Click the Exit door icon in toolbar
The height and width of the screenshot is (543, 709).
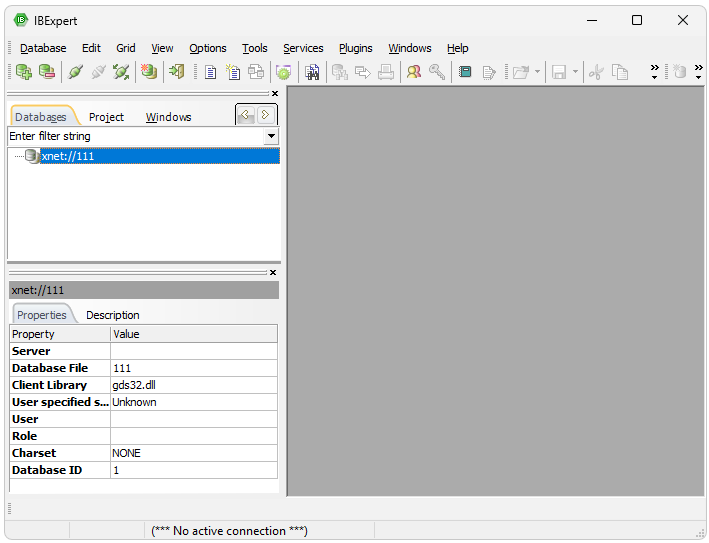coord(176,72)
